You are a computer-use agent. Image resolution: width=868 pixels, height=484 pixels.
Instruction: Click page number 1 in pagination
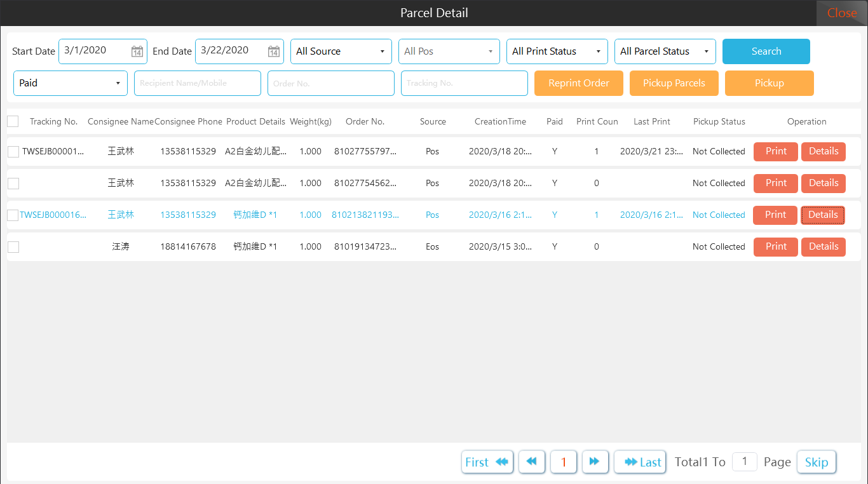point(564,462)
